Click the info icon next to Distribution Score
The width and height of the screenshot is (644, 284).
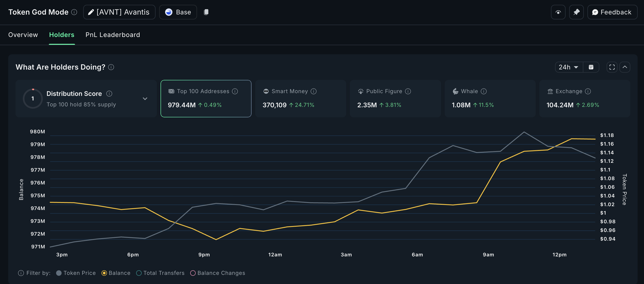coord(109,94)
